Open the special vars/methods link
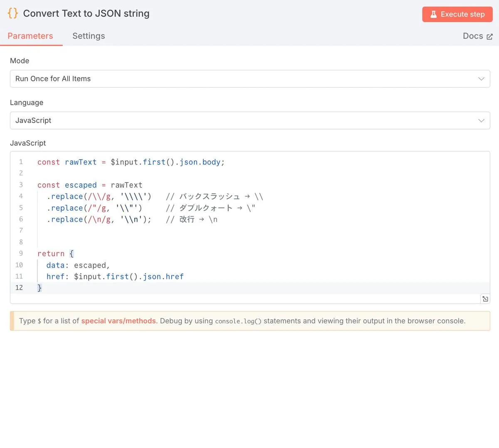The width and height of the screenshot is (499, 448). [118, 321]
